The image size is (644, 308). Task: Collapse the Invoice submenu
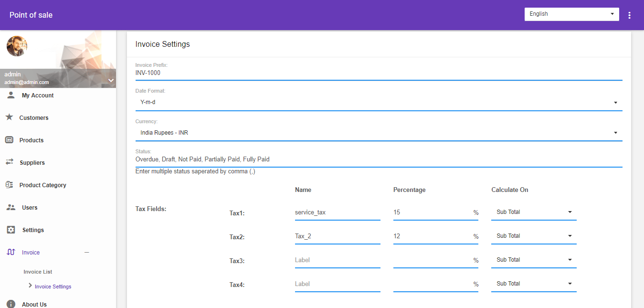[86, 252]
